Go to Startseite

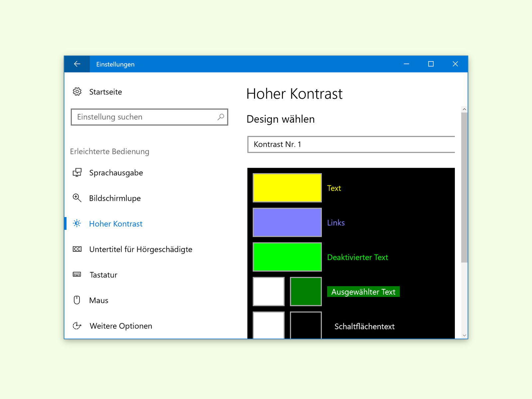105,92
